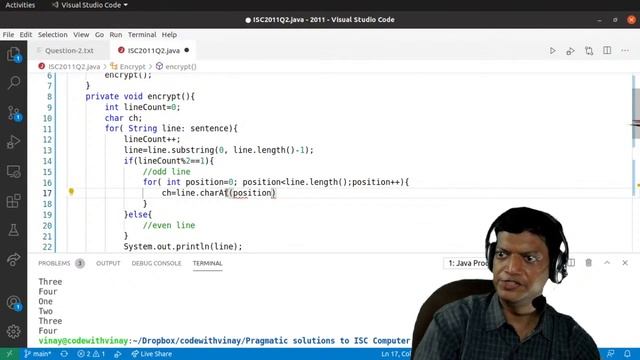The height and width of the screenshot is (360, 640).
Task: Close the terminal panel
Action: coord(625,263)
